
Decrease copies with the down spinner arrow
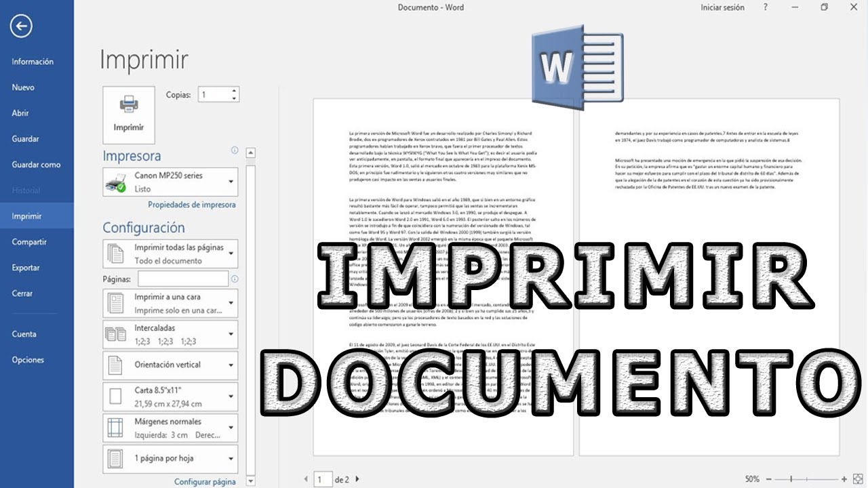(x=235, y=99)
